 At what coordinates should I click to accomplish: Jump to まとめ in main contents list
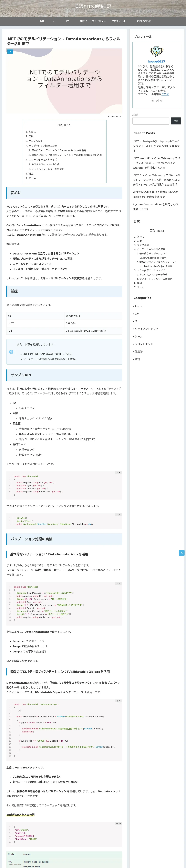[x=32, y=178]
